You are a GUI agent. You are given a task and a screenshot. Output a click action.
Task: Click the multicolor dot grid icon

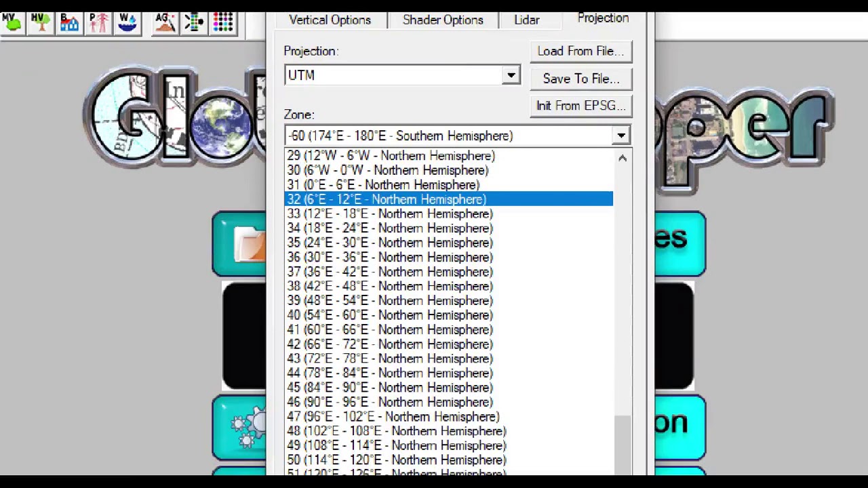click(x=222, y=23)
